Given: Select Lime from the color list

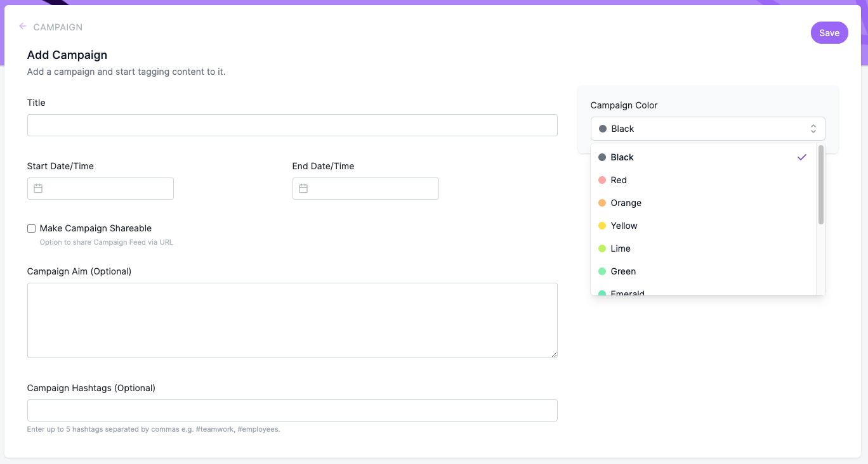Looking at the screenshot, I should [703, 248].
